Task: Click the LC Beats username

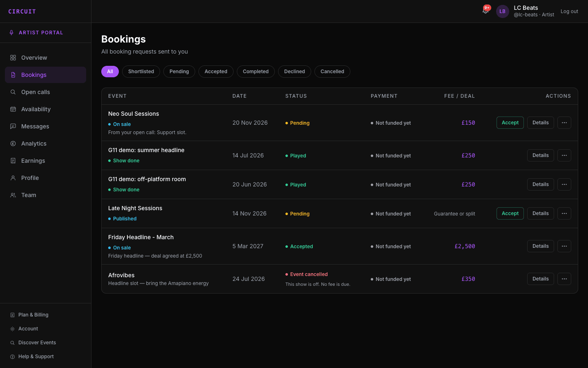Action: (x=526, y=8)
